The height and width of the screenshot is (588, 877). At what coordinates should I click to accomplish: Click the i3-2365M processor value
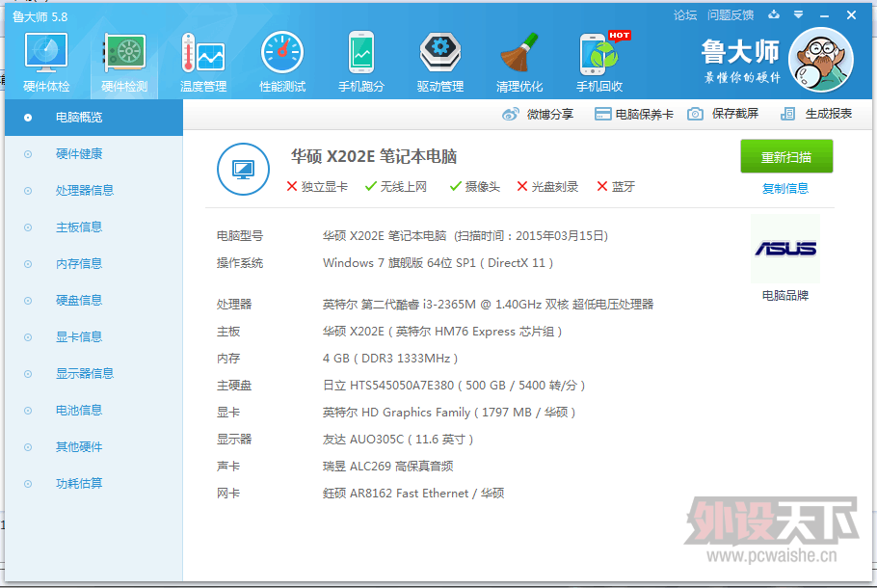pos(488,305)
